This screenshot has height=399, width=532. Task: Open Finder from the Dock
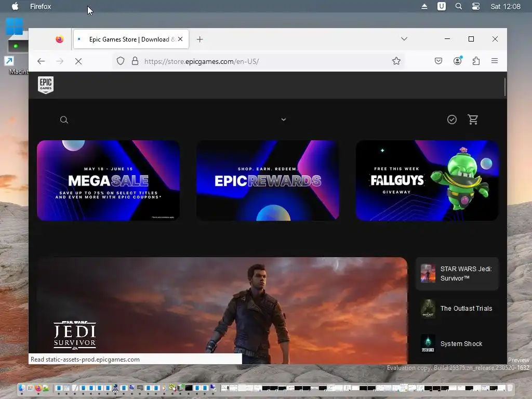click(22, 388)
